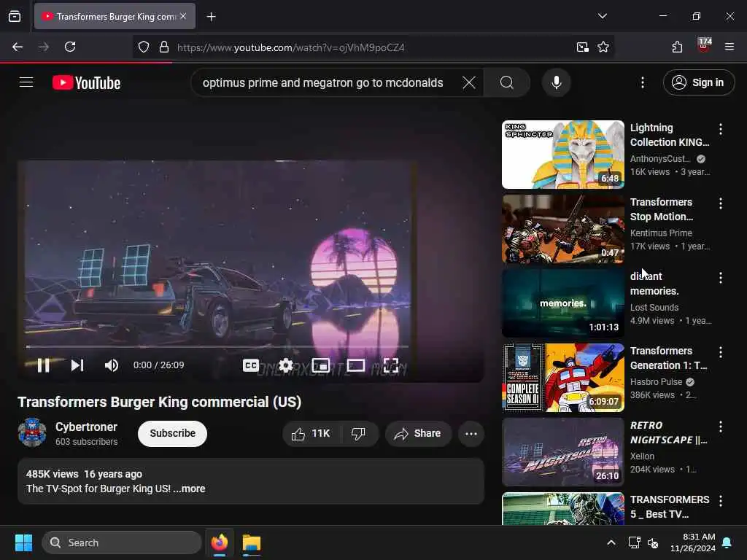Screen dimensions: 747x560
Task: Select the Transformers Burger King browser tab
Action: coord(115,17)
